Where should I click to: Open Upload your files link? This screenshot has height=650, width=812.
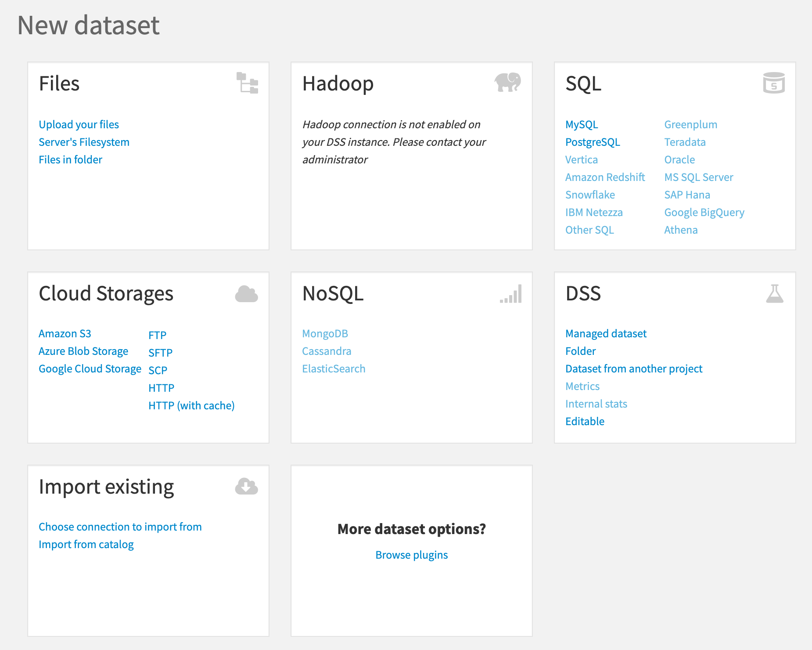coord(79,125)
